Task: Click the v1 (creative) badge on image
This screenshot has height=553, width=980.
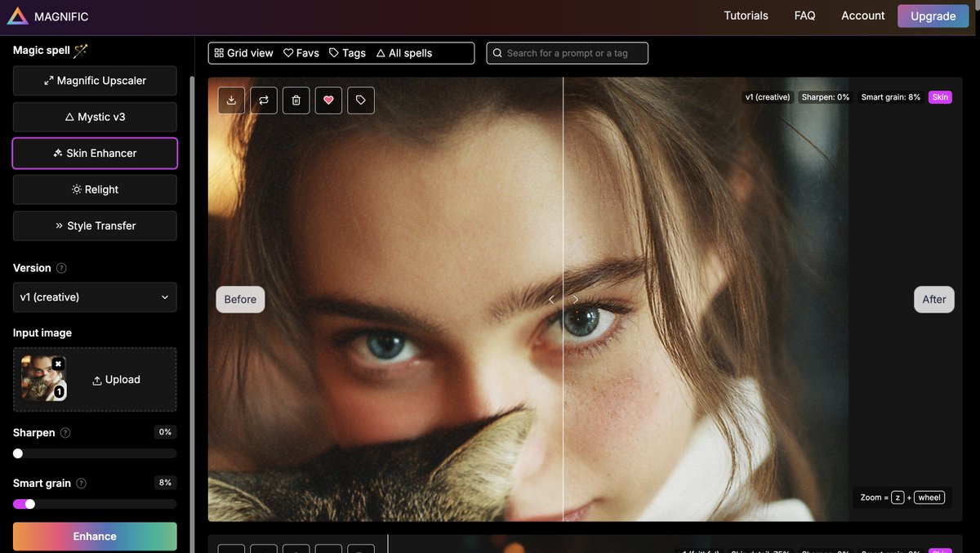Action: 768,97
